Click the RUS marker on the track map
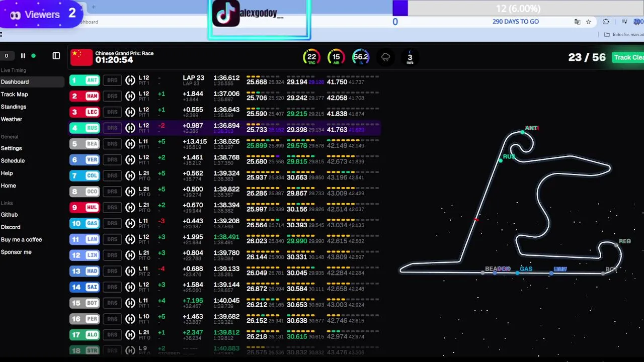This screenshot has height=362, width=644. click(500, 160)
